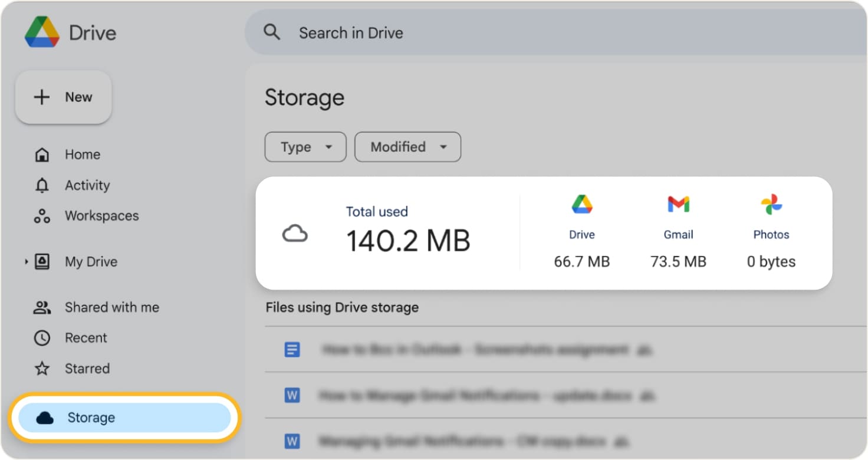Click the Workspaces sidebar icon
This screenshot has width=868, height=460.
[x=42, y=215]
